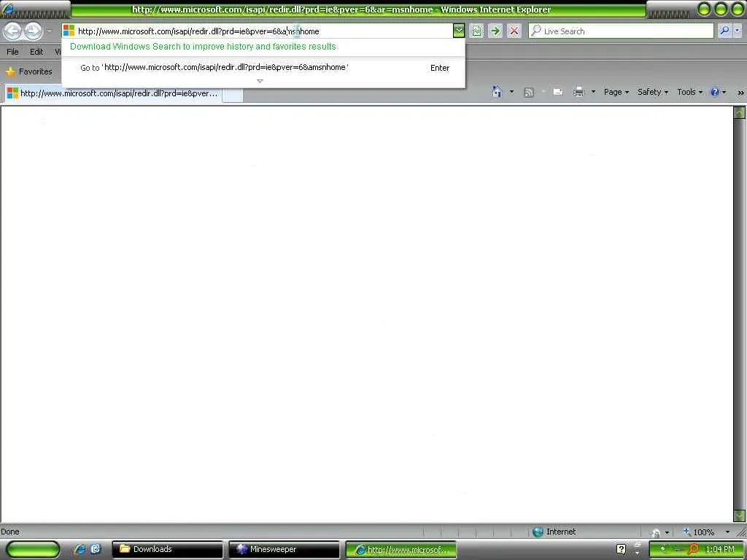Image resolution: width=747 pixels, height=560 pixels.
Task: Click the Protected Mode status icon
Action: (x=656, y=533)
